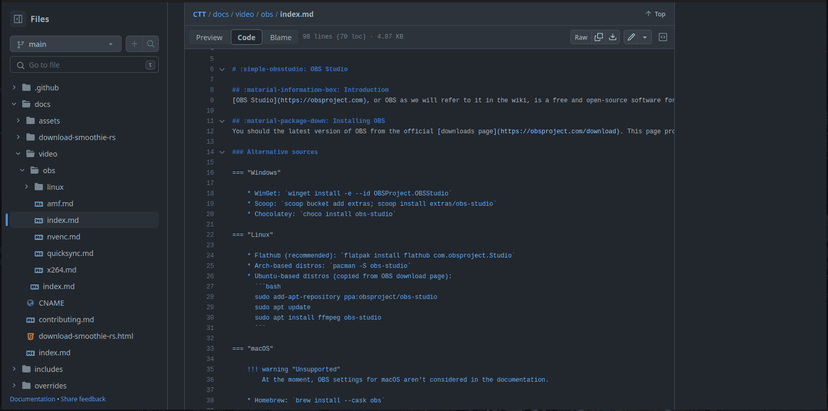828x411 pixels.
Task: Expand the linux folder under obs
Action: (26, 187)
